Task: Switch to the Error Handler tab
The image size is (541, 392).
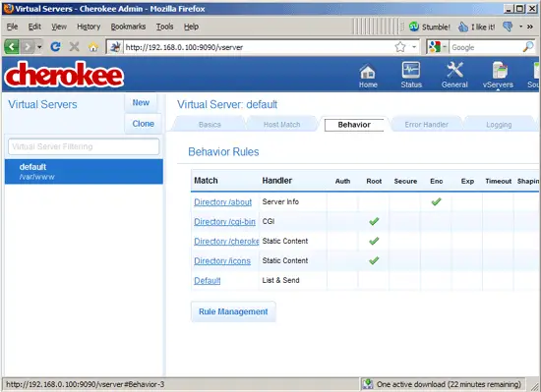Action: click(427, 125)
